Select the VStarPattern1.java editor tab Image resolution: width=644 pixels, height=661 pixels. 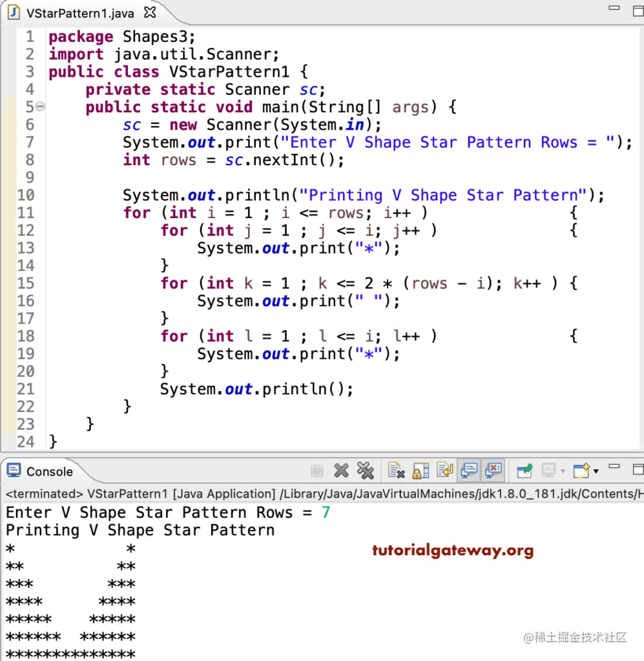pos(80,14)
